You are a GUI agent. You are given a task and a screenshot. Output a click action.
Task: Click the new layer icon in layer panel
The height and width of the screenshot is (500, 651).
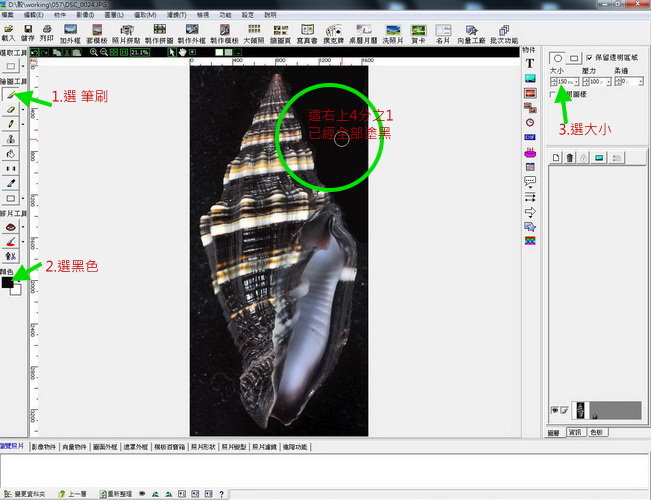tap(556, 158)
